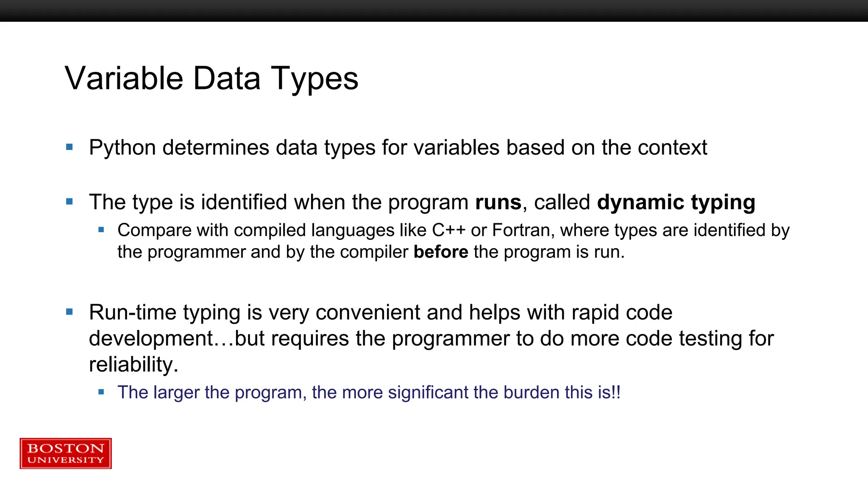This screenshot has width=868, height=488.
Task: Click the 'Run-time typing is very convenient' line
Action: (x=380, y=312)
